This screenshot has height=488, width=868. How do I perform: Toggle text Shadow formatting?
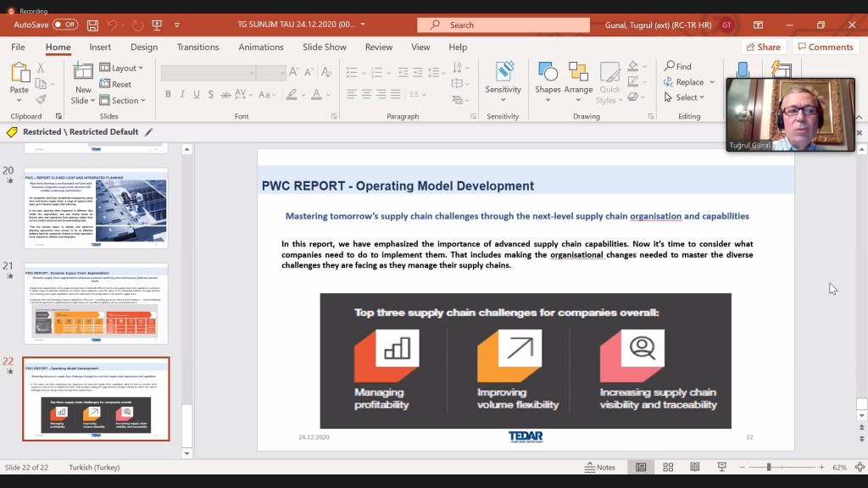[211, 95]
